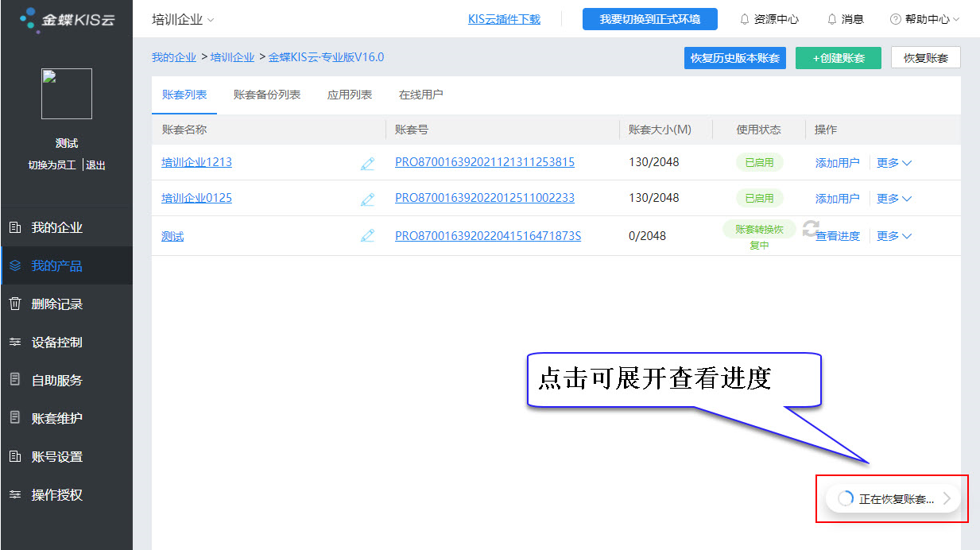Image resolution: width=980 pixels, height=550 pixels.
Task: Click 切换为员工 under the username
Action: 52,165
